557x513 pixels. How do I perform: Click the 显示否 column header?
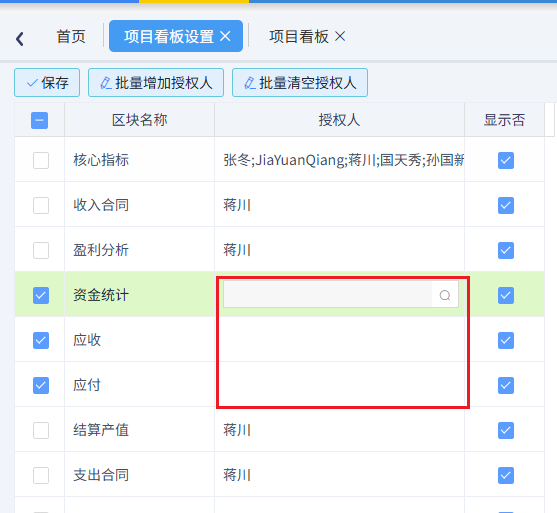pyautogui.click(x=504, y=120)
